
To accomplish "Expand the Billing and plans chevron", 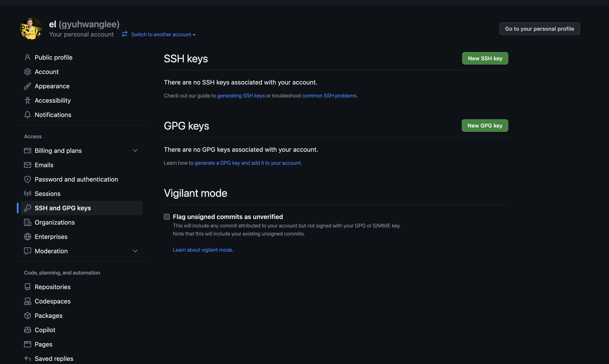I will (x=135, y=151).
